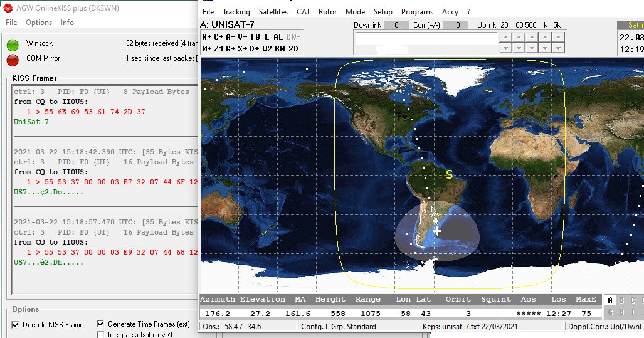Click up arrow under uplink 1k step
This screenshot has height=338, width=644.
(x=545, y=37)
